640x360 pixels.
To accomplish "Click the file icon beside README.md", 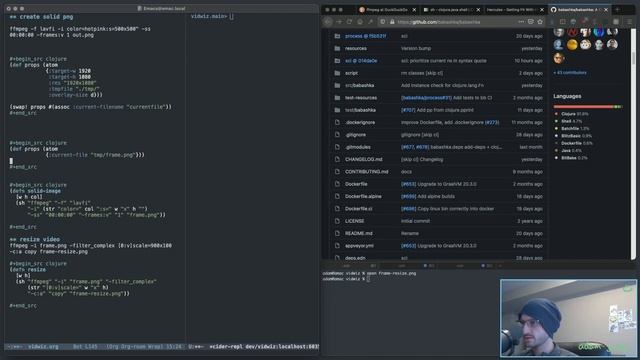I will click(x=337, y=233).
